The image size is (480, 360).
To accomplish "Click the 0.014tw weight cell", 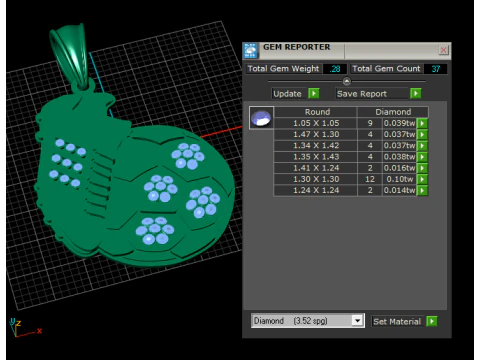I will (399, 190).
